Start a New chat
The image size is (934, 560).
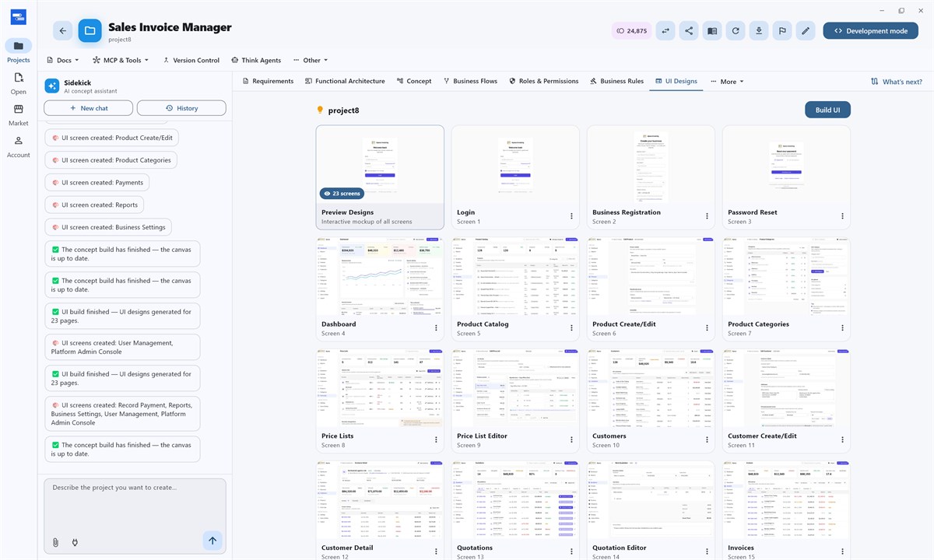[89, 108]
